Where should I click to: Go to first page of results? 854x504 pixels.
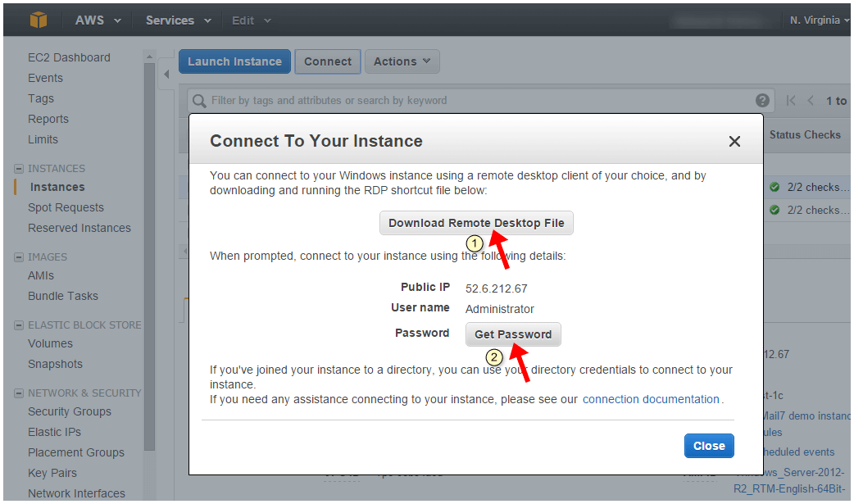(791, 100)
